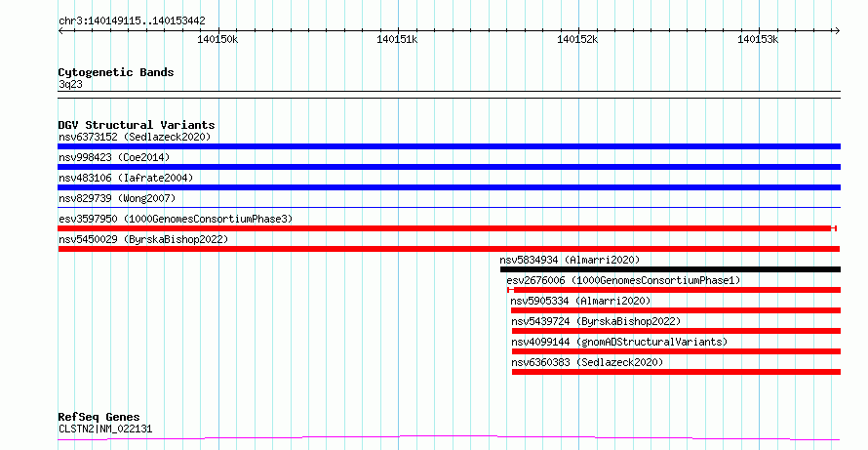The width and height of the screenshot is (868, 450).
Task: Click the nsv5439724 (ByrskaBishop2022) label
Action: [x=596, y=321]
